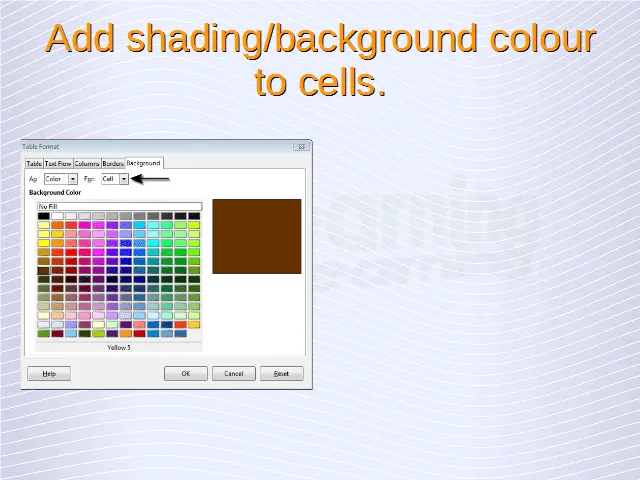Image resolution: width=640 pixels, height=480 pixels.
Task: Confirm with the OK button
Action: click(x=185, y=373)
